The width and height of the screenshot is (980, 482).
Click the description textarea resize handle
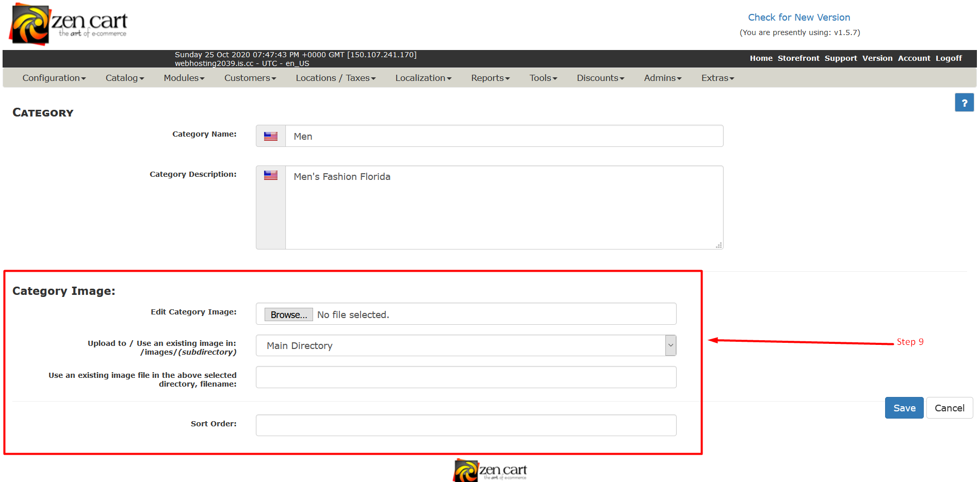719,245
